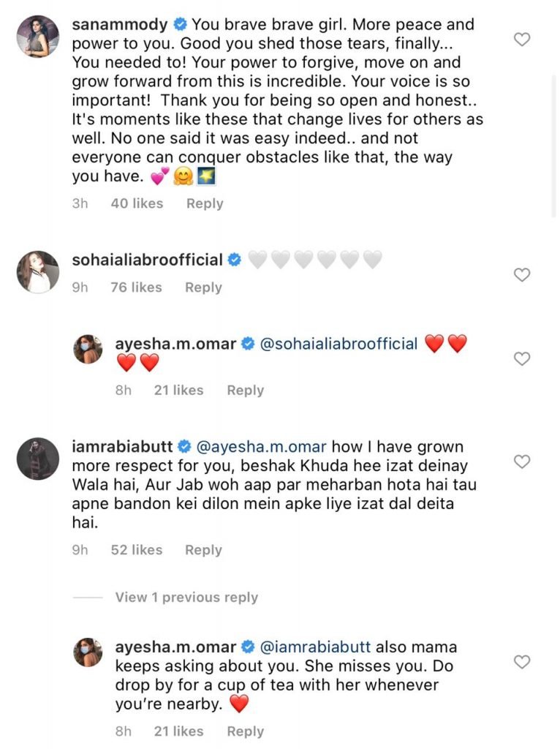Click the @sohaialiabroofficial mention link

click(x=338, y=344)
